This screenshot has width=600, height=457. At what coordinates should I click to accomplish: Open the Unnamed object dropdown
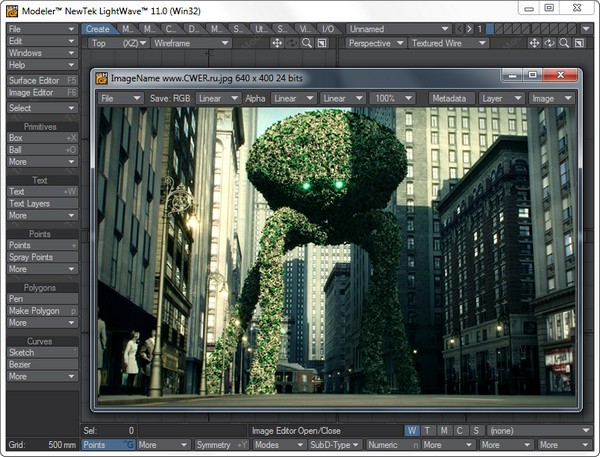pos(399,29)
